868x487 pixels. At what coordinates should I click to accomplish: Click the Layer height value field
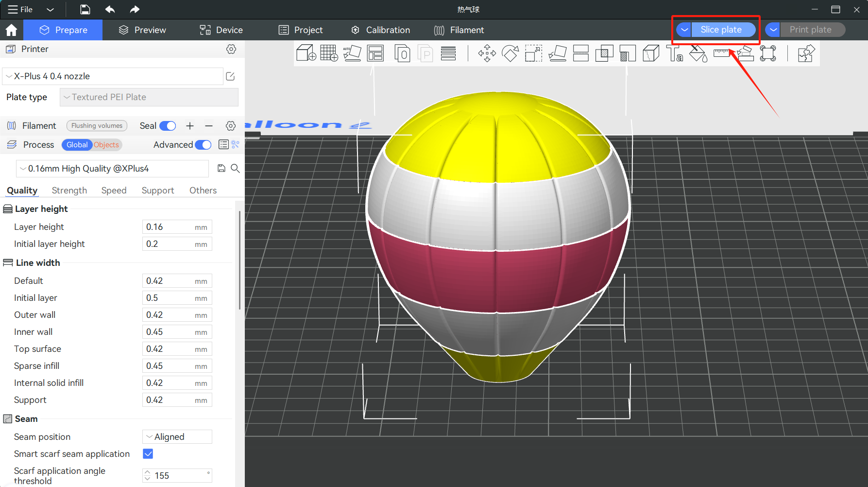coord(177,227)
